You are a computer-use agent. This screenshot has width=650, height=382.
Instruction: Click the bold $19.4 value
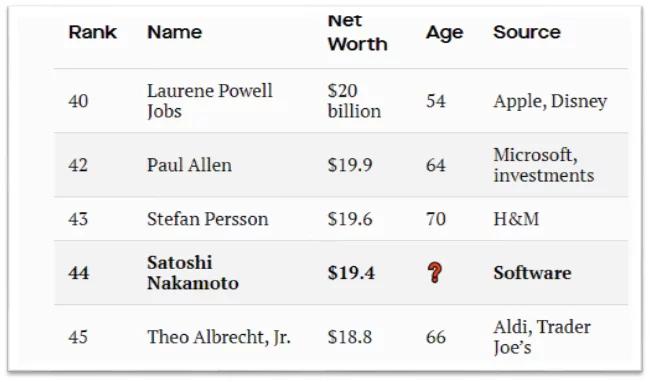[351, 273]
